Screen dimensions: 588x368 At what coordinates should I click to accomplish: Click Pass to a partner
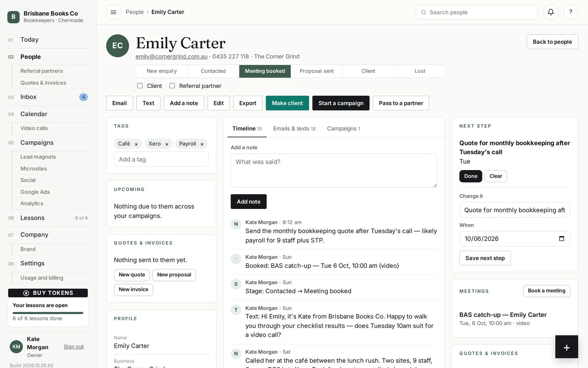pyautogui.click(x=401, y=103)
